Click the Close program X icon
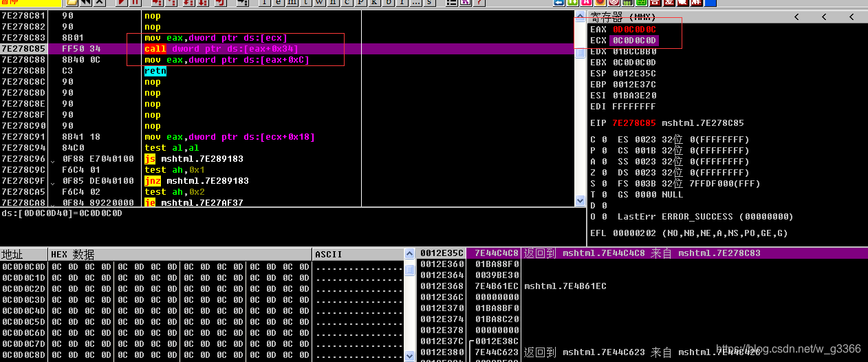 click(x=100, y=3)
